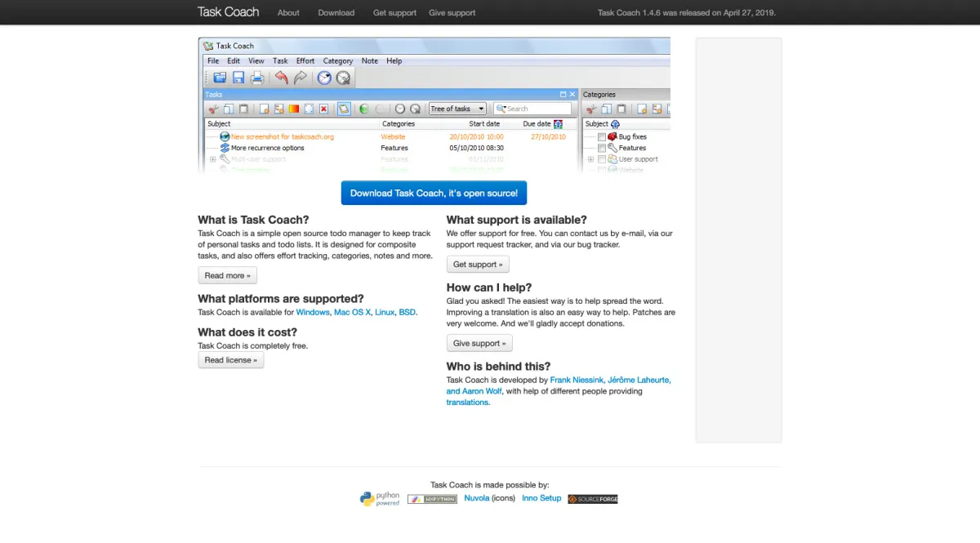Click the Open file icon in the screenshot toolbar
980x543 pixels.
pyautogui.click(x=220, y=78)
